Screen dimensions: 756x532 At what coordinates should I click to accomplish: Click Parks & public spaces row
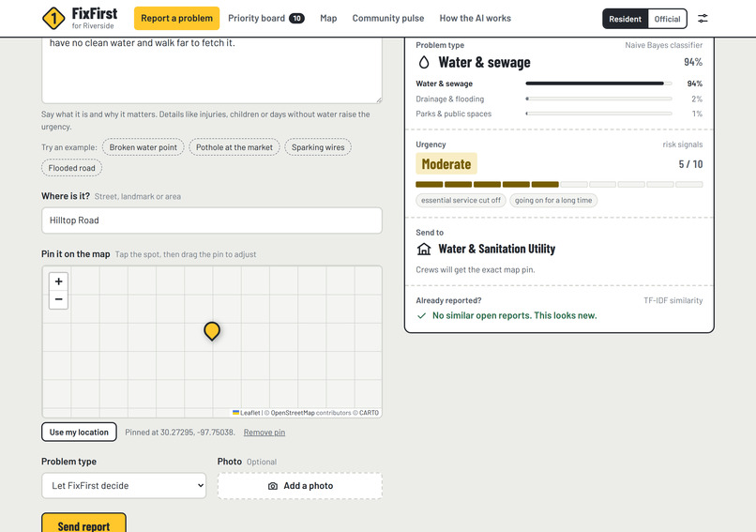pos(559,114)
